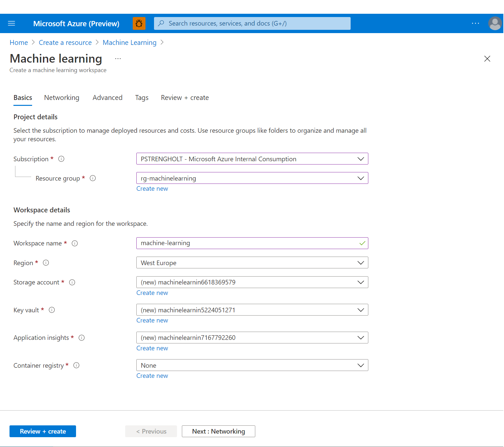Open the user account avatar
504x447 pixels.
494,23
